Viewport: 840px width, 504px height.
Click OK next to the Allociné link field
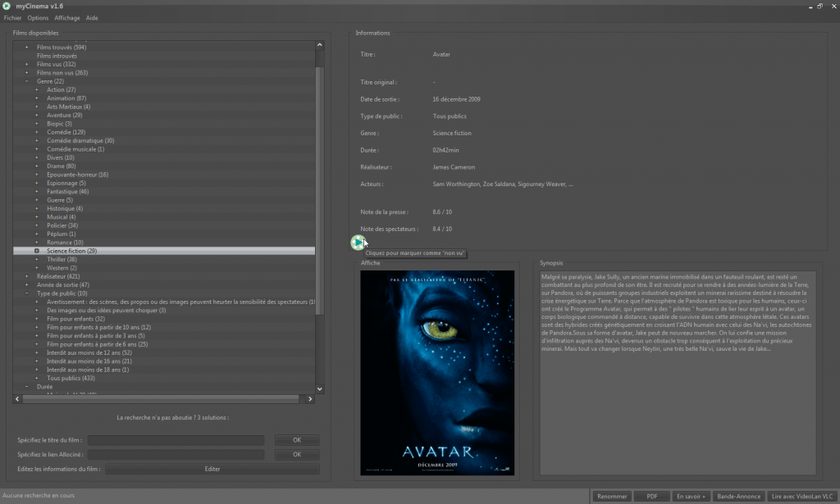tap(297, 455)
